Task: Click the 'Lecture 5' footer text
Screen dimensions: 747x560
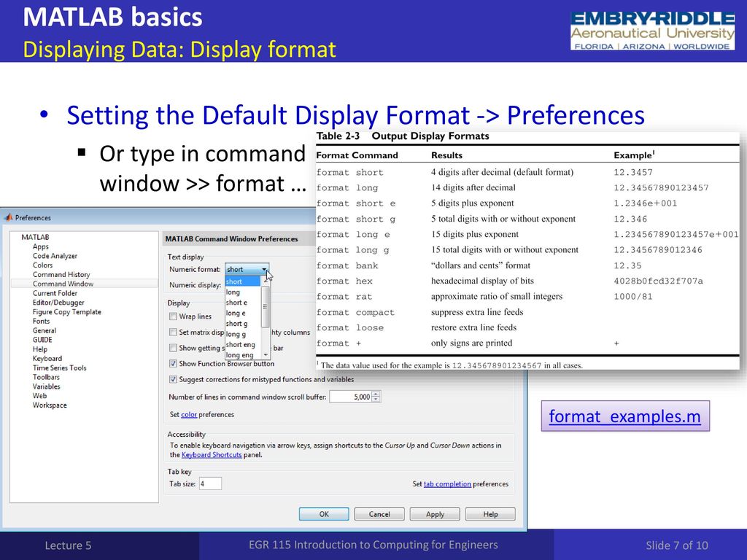Action: click(68, 545)
